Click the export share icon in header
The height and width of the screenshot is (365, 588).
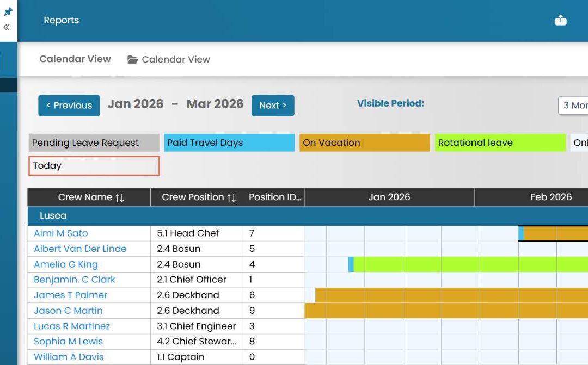point(561,20)
